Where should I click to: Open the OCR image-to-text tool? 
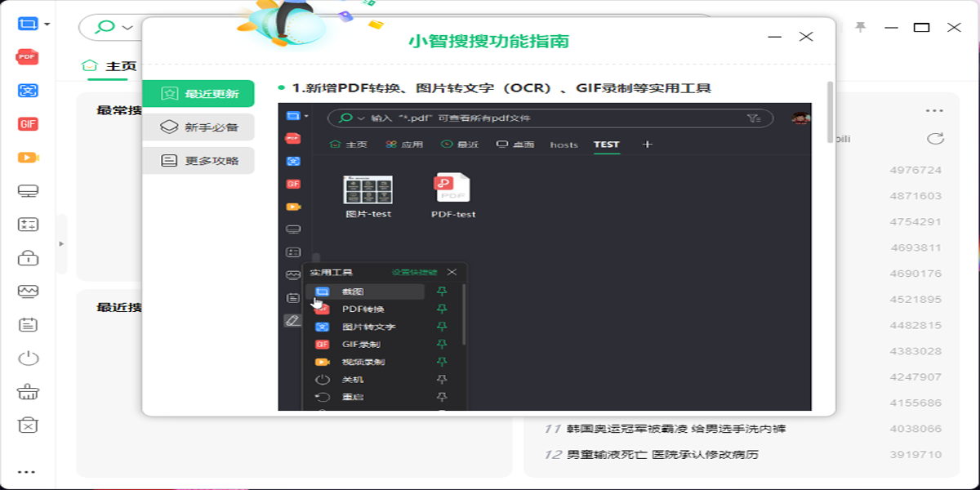[27, 90]
